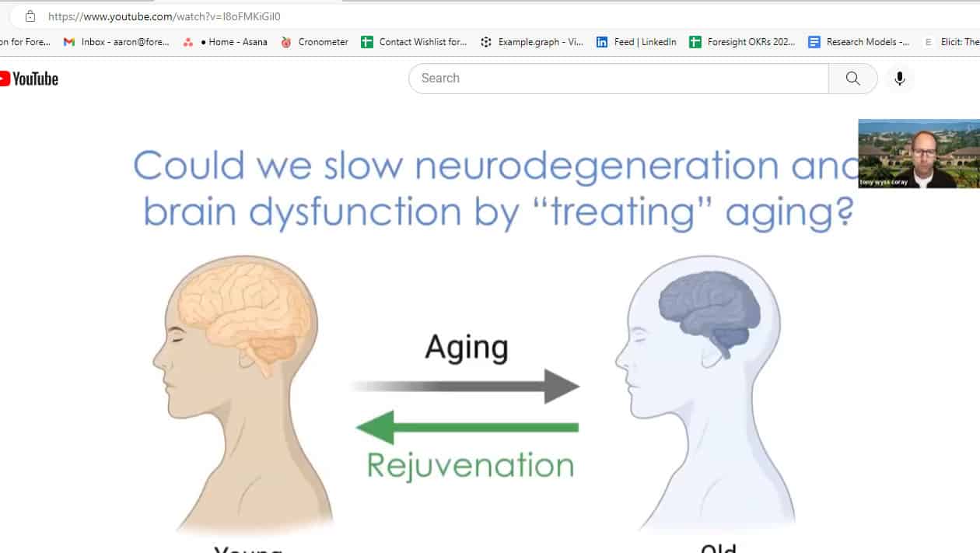
Task: Open the Elicit bookmark
Action: (951, 42)
